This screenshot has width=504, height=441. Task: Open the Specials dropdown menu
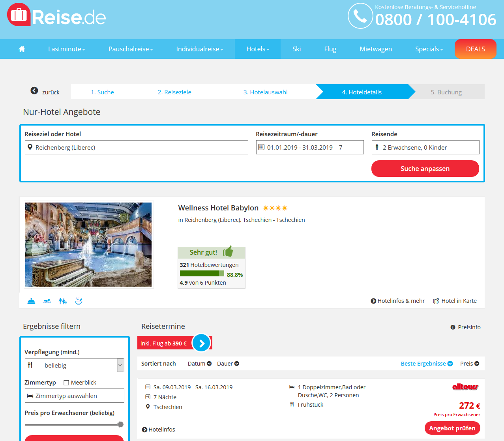(x=429, y=49)
